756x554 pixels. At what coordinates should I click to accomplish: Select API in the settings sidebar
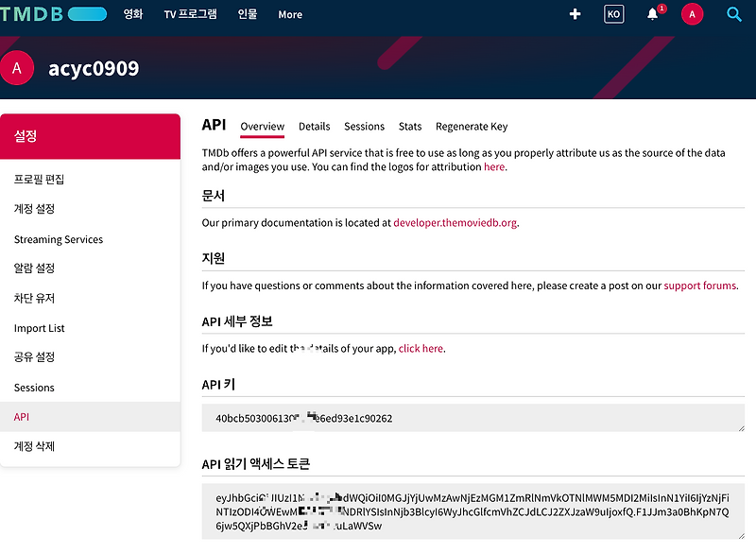90,417
